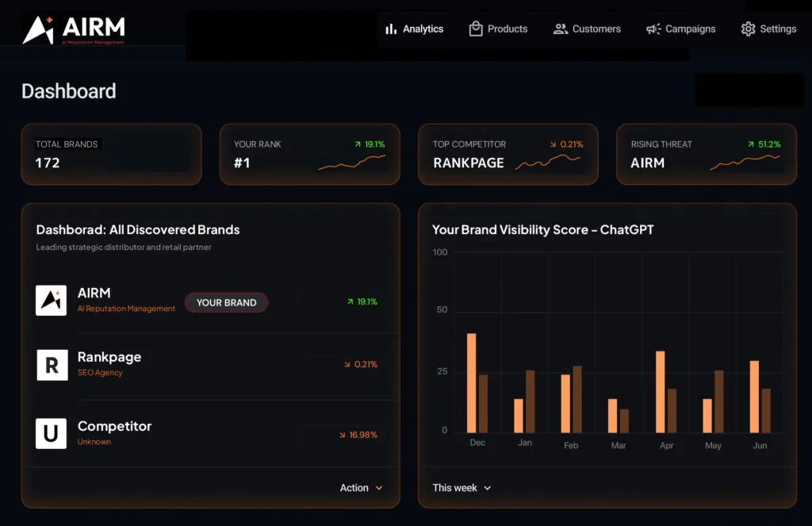Select the Your Rank #1 card
Viewport: 812px width, 526px height.
pyautogui.click(x=309, y=154)
